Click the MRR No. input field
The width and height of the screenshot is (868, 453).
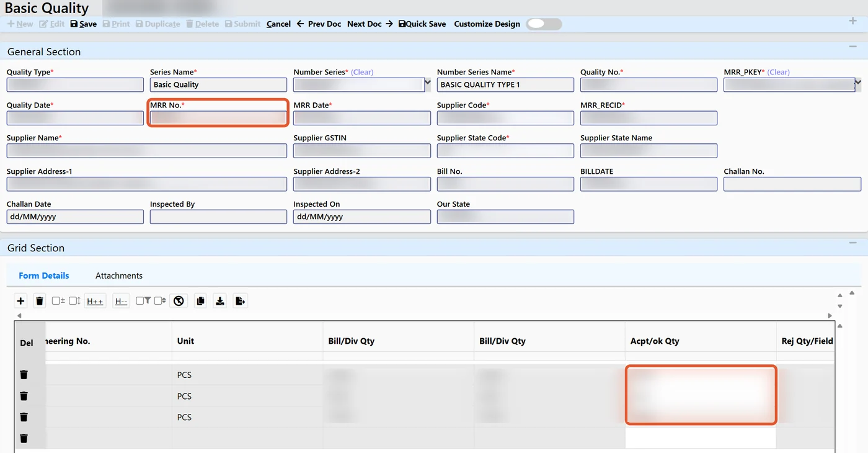218,118
